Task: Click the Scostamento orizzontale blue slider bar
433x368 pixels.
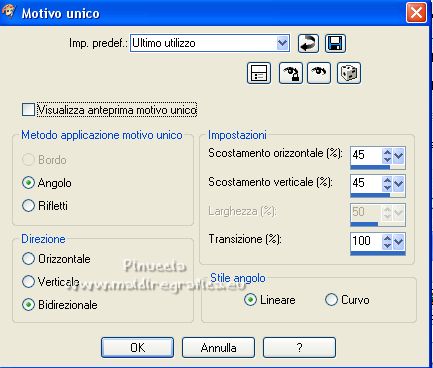Action: pyautogui.click(x=370, y=167)
